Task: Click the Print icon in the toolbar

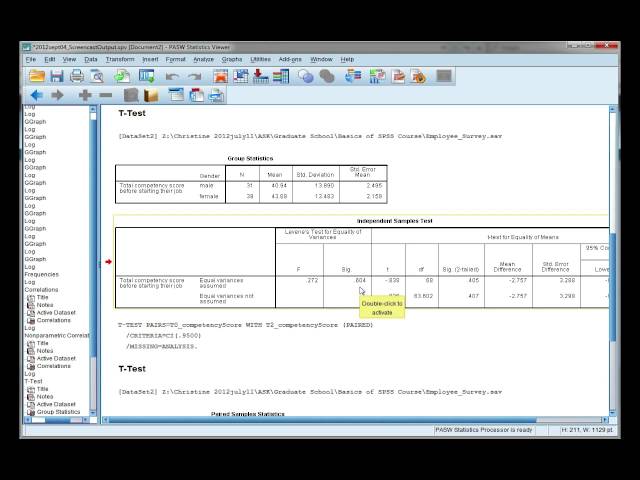Action: coord(77,76)
